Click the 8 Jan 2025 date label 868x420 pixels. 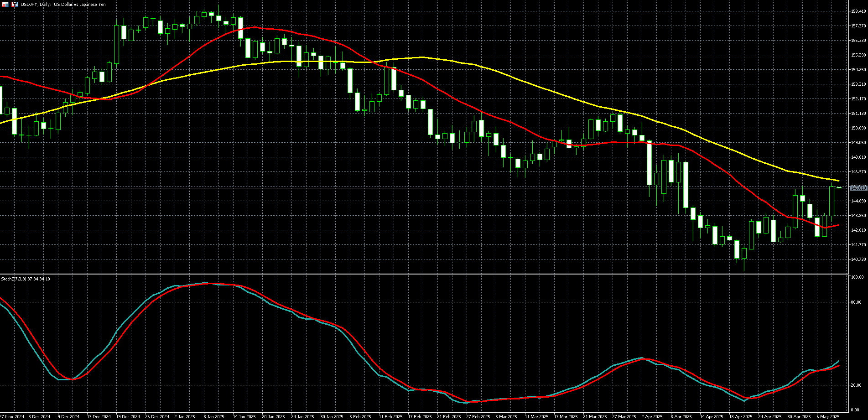[213, 416]
